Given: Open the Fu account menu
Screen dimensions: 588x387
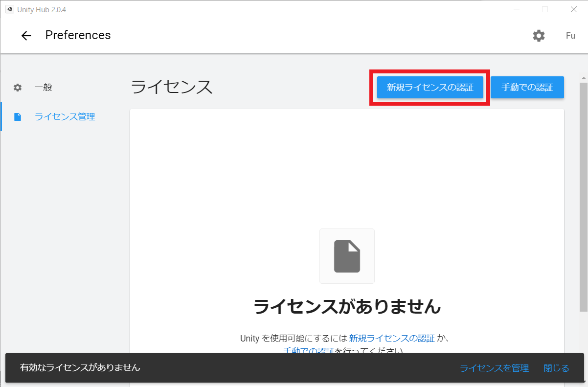Looking at the screenshot, I should click(x=570, y=36).
